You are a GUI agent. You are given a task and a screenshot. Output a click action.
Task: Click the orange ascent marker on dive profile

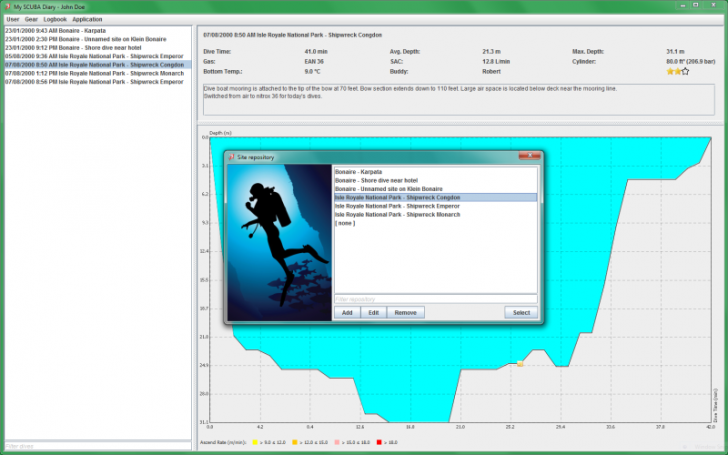pyautogui.click(x=520, y=364)
